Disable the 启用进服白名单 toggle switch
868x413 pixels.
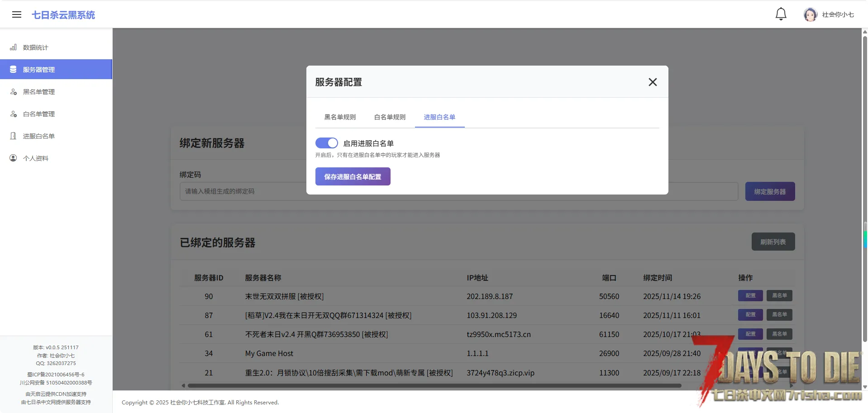(x=326, y=143)
